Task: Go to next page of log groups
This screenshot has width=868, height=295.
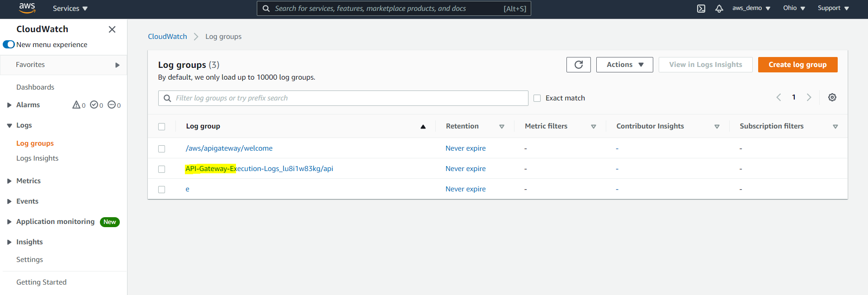Action: (809, 97)
